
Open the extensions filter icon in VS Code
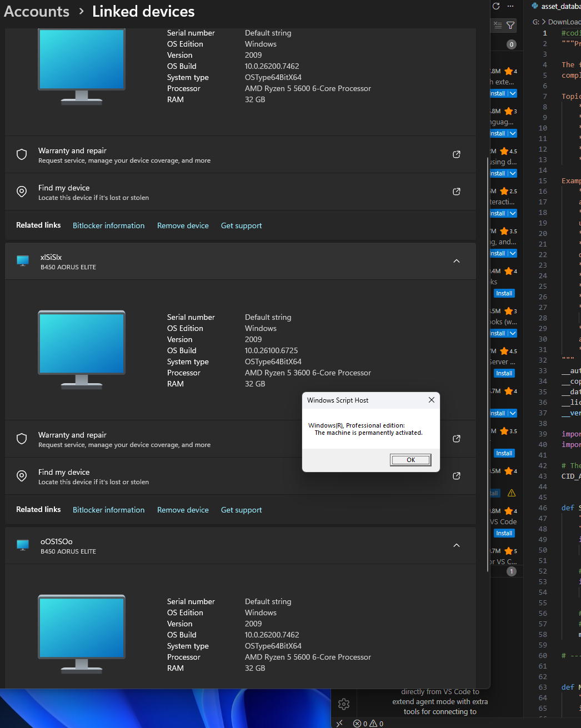(x=510, y=25)
